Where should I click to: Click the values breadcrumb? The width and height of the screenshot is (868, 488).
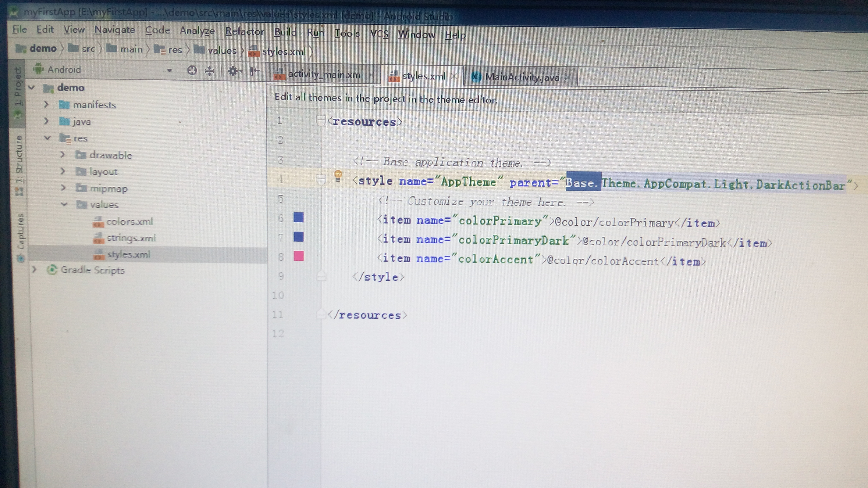(x=215, y=51)
